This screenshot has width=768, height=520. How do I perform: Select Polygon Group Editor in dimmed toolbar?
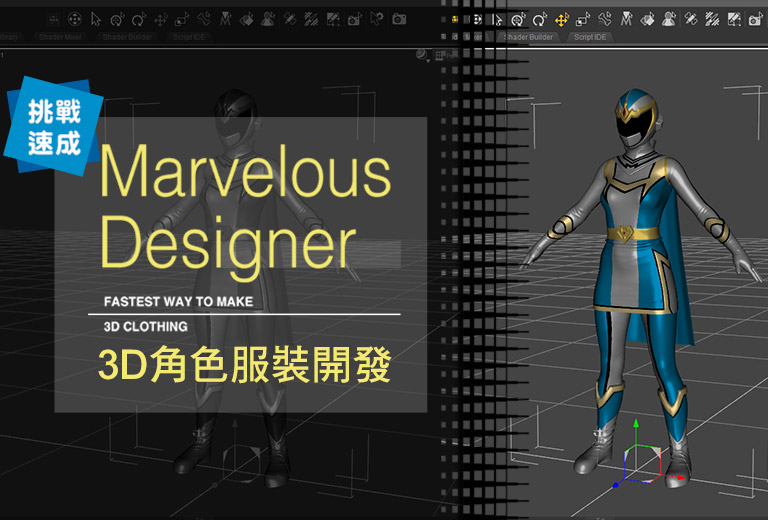click(333, 20)
